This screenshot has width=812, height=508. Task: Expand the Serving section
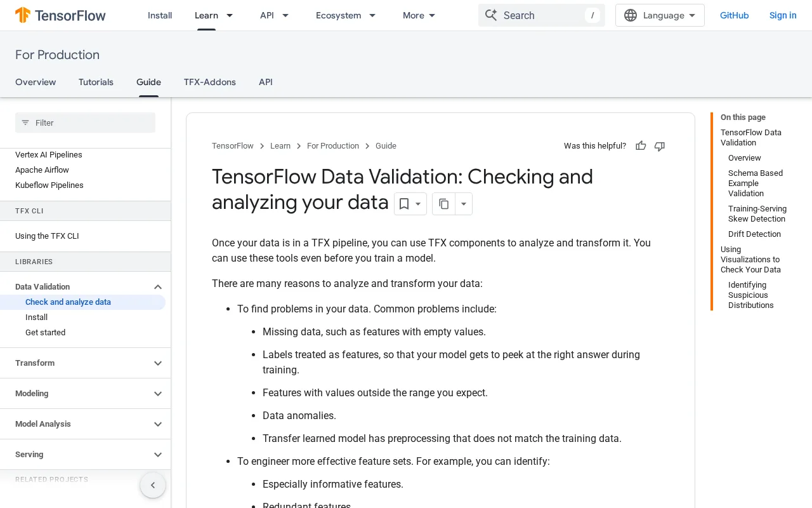[158, 455]
